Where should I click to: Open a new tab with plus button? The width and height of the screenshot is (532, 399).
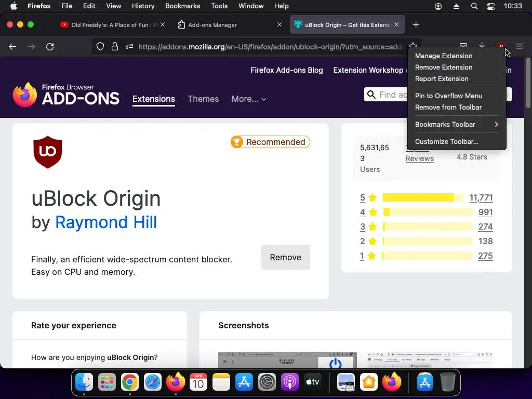coord(416,25)
